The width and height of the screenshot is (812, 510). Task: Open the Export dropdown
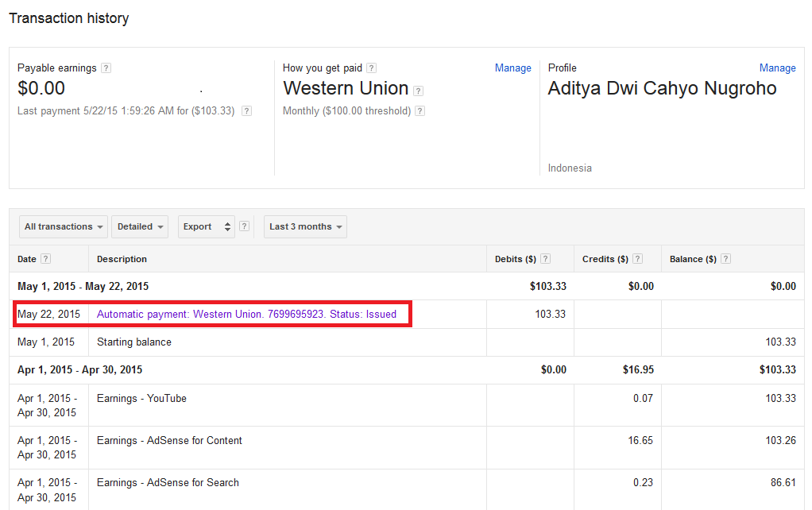coord(207,226)
